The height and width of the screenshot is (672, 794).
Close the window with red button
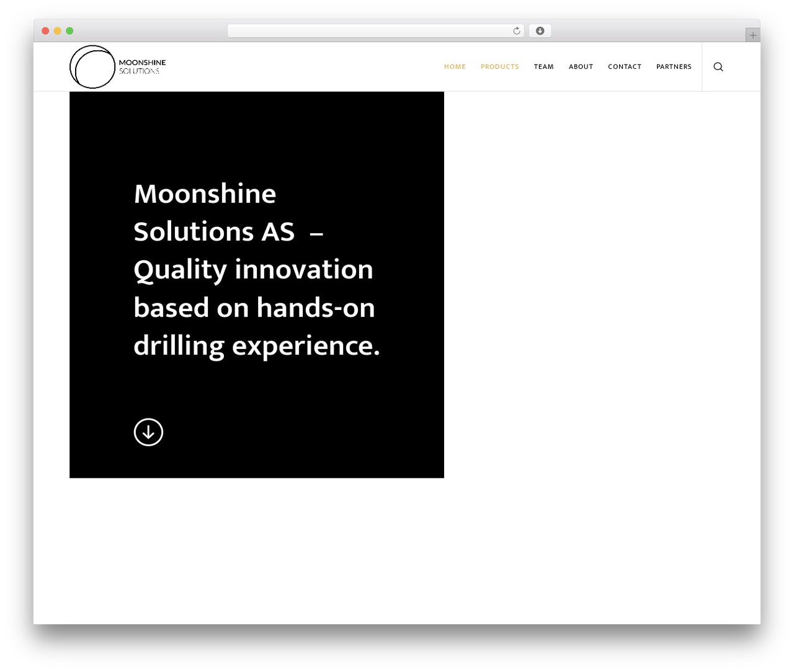(45, 31)
